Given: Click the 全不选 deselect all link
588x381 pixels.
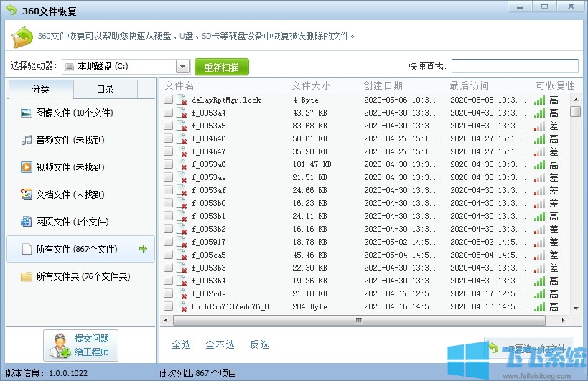Looking at the screenshot, I should point(220,344).
